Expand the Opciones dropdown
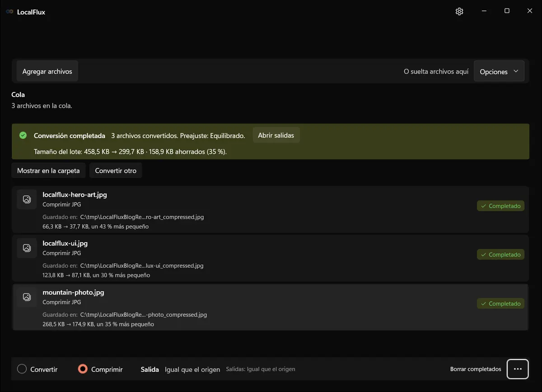 pyautogui.click(x=499, y=72)
